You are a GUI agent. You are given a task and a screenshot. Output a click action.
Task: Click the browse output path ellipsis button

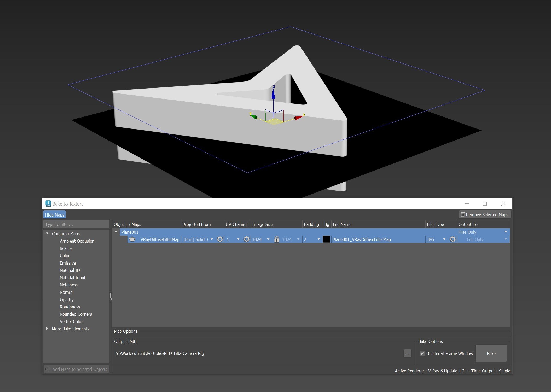[407, 354]
